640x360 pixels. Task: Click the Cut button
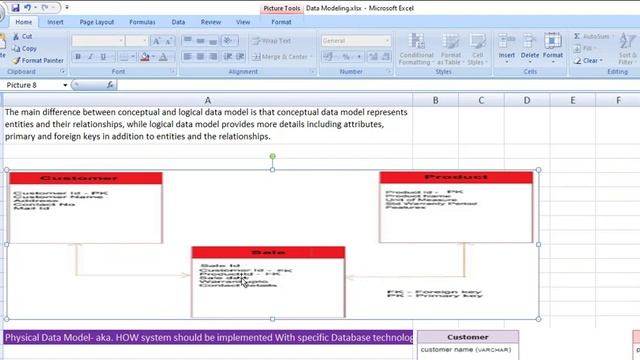pos(22,36)
